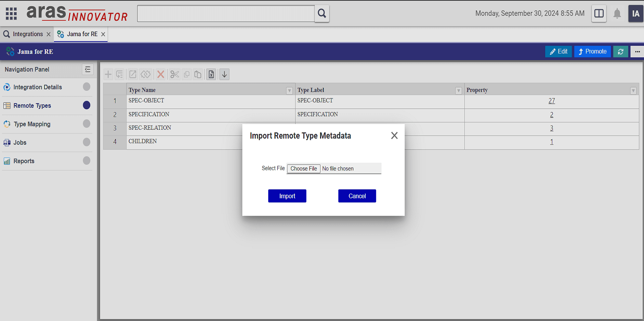The height and width of the screenshot is (321, 644).
Task: Click the export to Excel icon
Action: 211,74
